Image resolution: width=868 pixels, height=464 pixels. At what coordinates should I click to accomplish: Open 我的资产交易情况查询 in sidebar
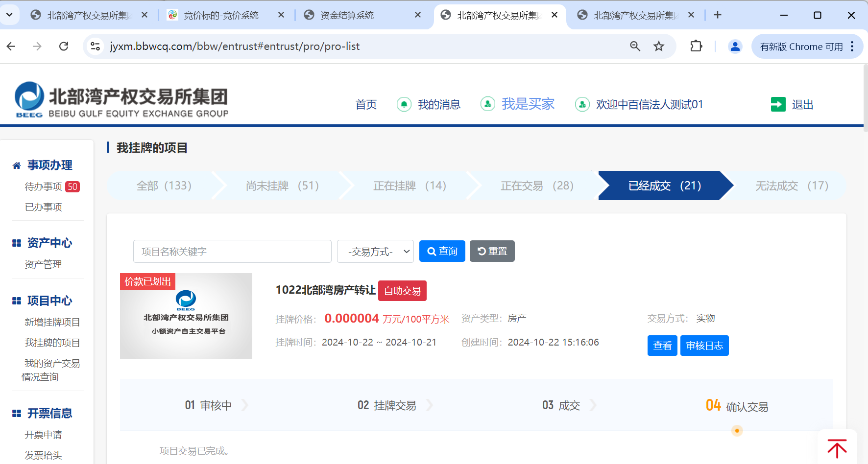tap(51, 370)
